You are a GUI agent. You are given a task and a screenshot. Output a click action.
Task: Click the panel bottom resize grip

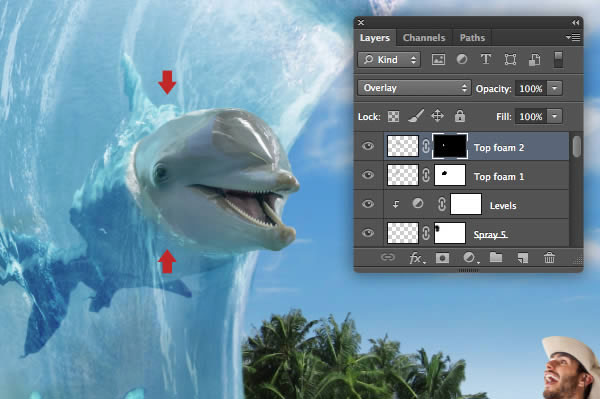coord(468,270)
